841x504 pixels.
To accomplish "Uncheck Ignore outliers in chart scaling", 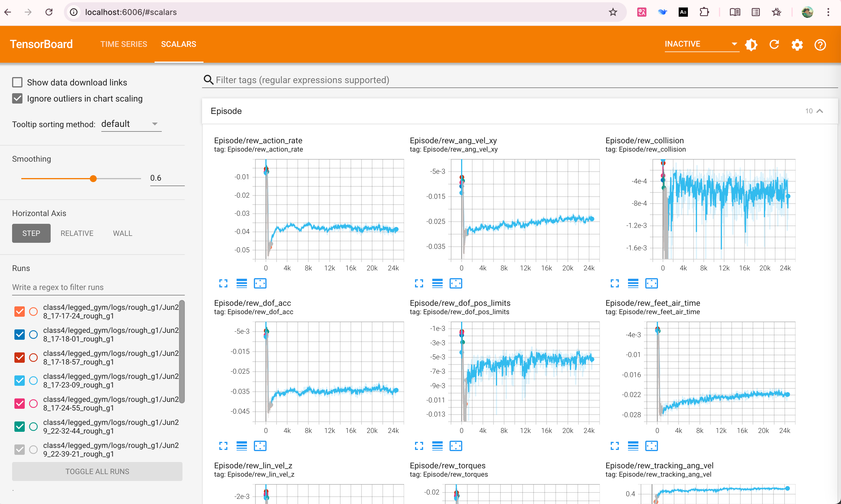I will pos(17,98).
